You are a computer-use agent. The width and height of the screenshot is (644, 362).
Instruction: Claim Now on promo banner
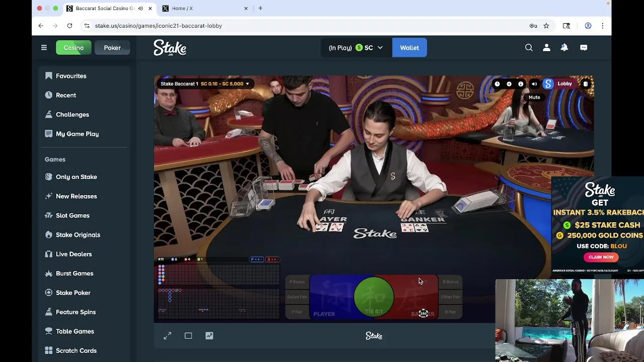pos(601,257)
